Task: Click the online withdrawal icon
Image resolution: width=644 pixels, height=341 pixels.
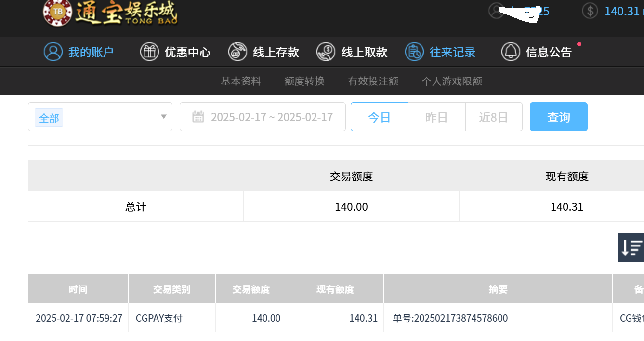Action: pos(326,52)
